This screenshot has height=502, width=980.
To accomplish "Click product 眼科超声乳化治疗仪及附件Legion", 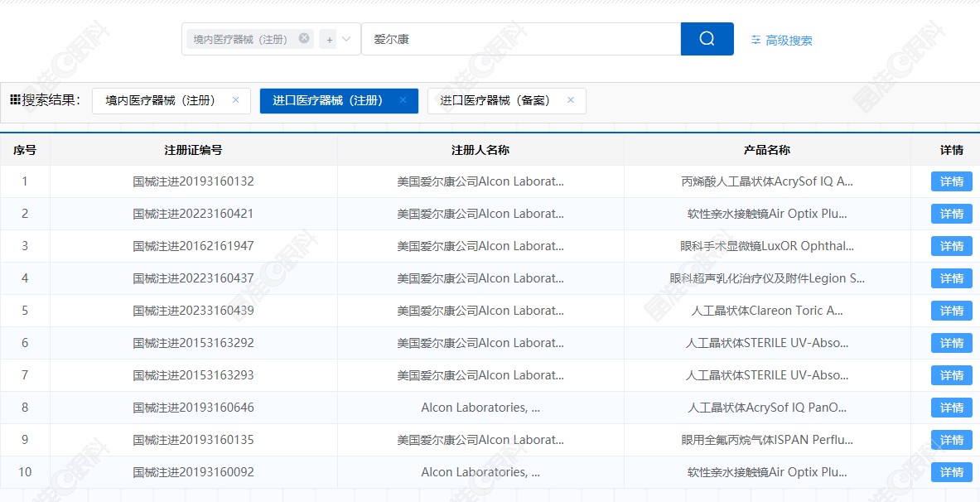I will coord(767,278).
